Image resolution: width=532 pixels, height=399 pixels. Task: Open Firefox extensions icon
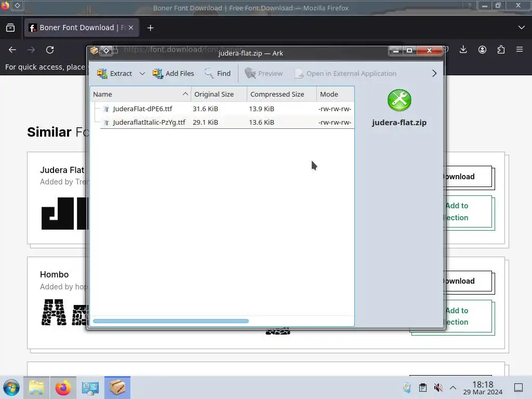[501, 50]
